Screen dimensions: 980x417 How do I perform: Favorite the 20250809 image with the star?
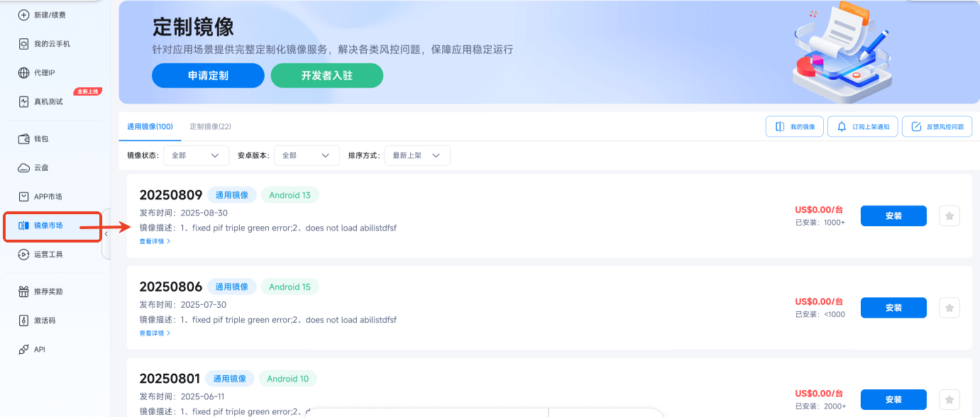tap(949, 216)
